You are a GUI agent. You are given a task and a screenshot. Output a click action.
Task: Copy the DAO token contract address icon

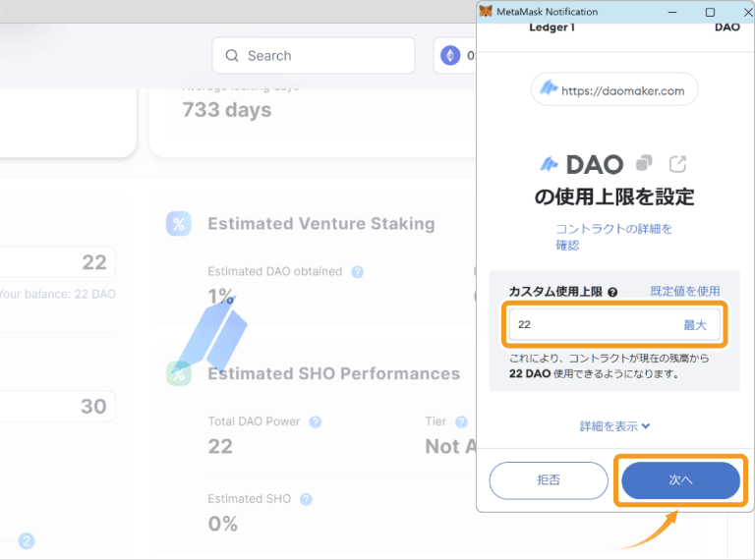[x=644, y=163]
